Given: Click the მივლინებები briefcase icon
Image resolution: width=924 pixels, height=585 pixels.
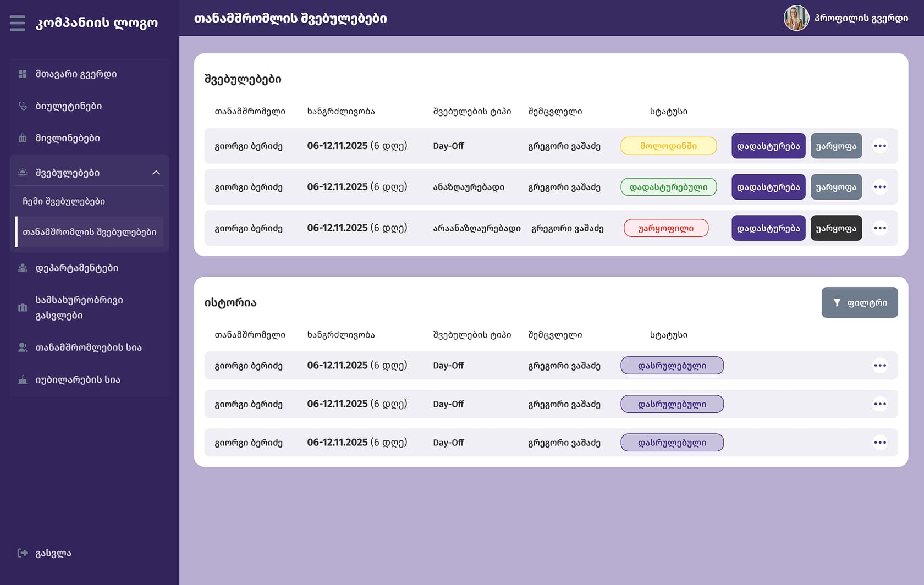Looking at the screenshot, I should pos(23,138).
